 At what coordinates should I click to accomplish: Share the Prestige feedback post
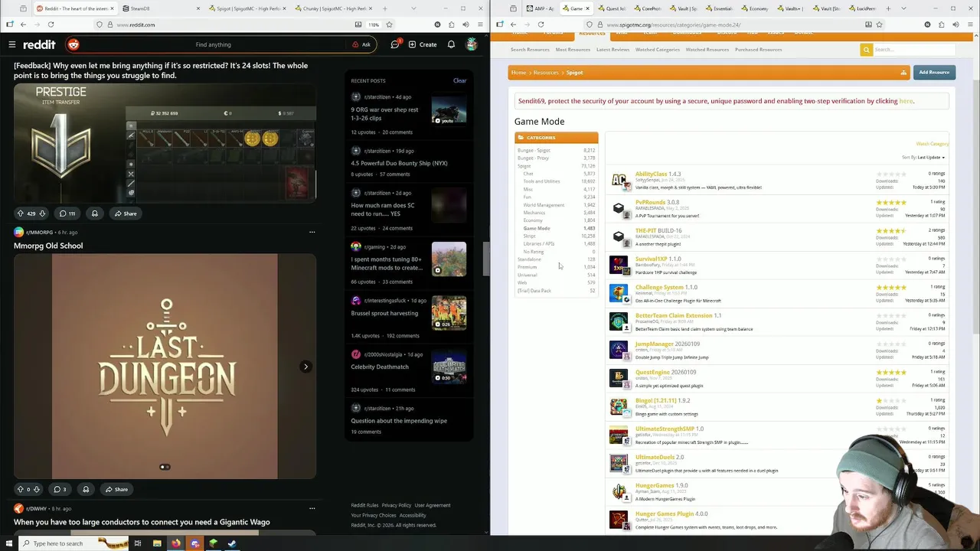[125, 214]
